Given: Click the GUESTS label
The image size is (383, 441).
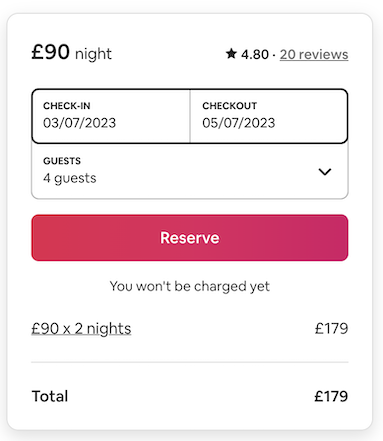Looking at the screenshot, I should [62, 161].
